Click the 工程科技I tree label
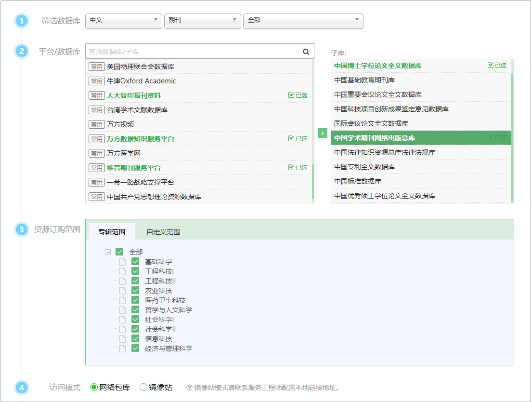 tap(159, 271)
